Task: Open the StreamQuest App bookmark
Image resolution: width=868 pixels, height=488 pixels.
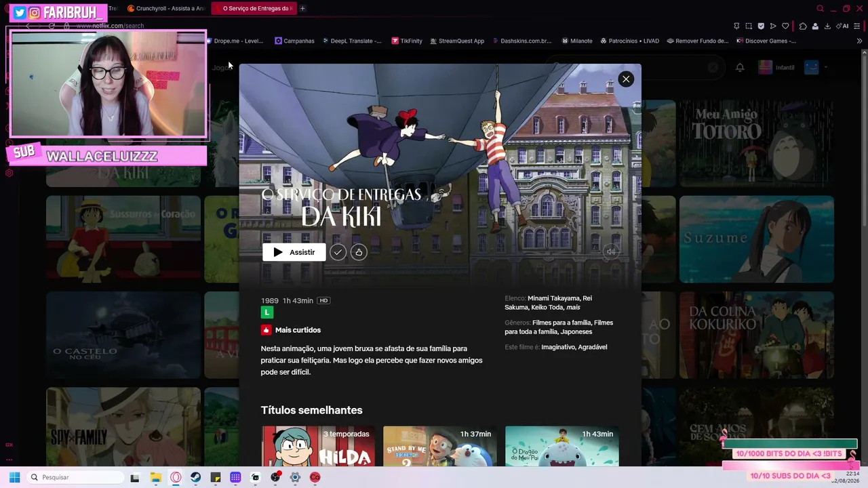Action: (457, 41)
